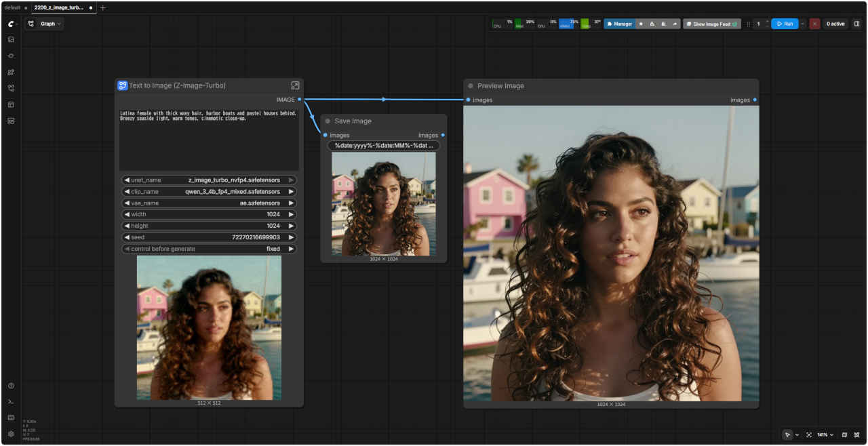Image resolution: width=868 pixels, height=446 pixels.
Task: Click the IMAGE output slot dot
Action: 299,100
